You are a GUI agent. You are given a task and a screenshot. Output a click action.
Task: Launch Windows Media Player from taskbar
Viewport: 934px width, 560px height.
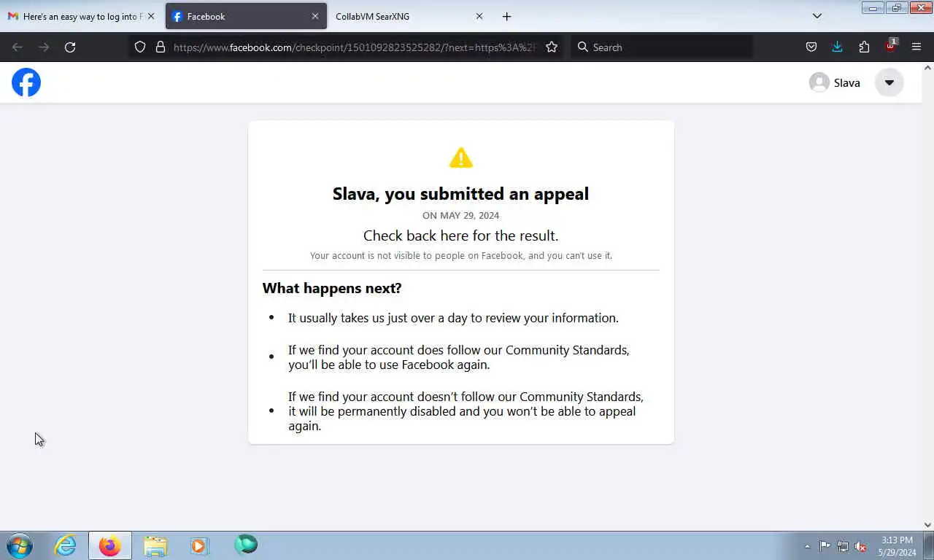coord(199,545)
